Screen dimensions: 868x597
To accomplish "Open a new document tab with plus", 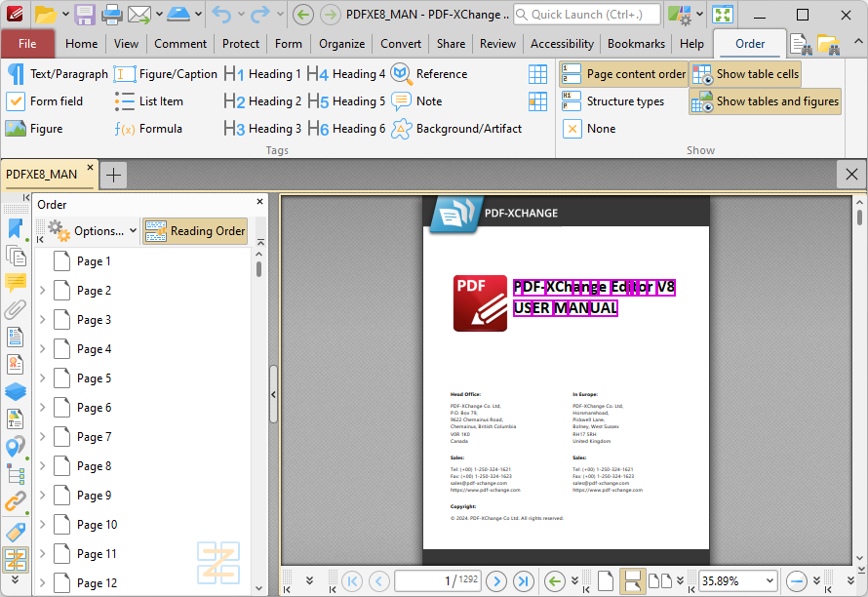I will pos(113,176).
